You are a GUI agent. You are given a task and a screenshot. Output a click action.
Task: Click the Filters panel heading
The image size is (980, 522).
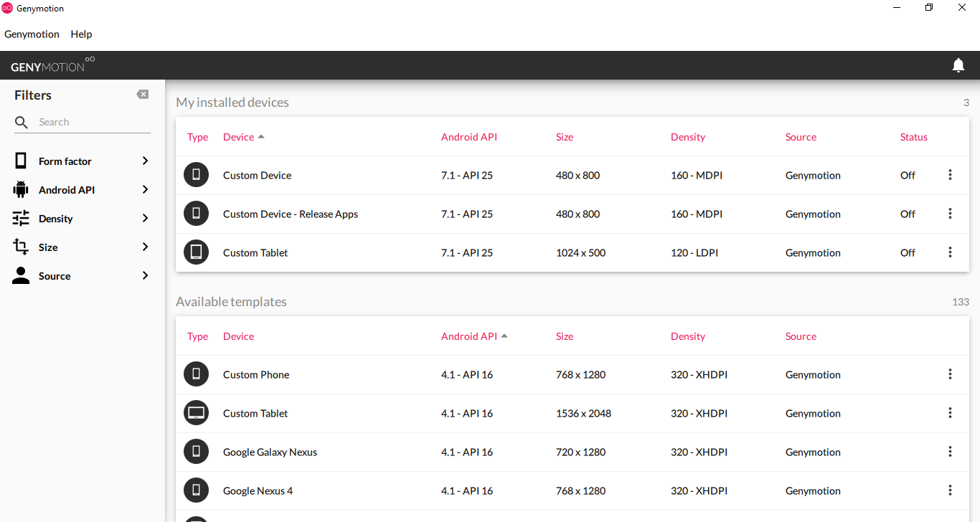(33, 95)
